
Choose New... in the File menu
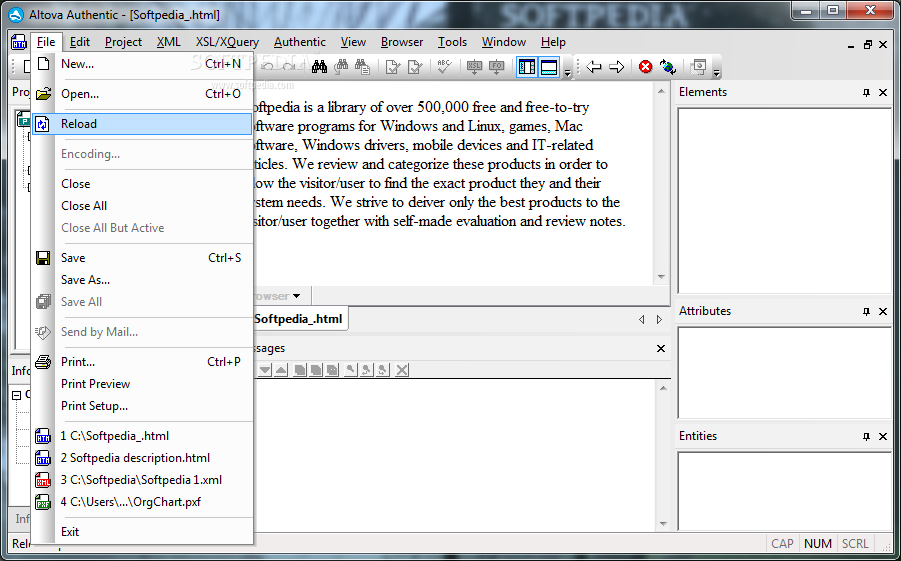pos(142,64)
